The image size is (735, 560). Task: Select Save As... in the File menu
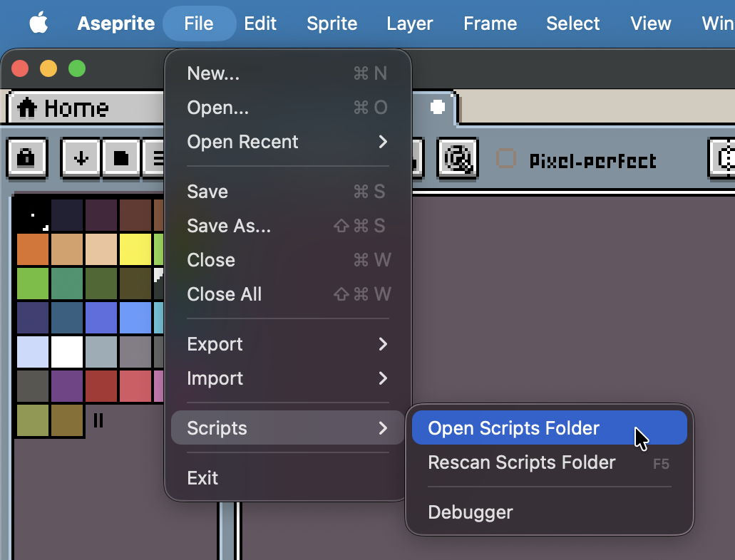click(x=288, y=225)
